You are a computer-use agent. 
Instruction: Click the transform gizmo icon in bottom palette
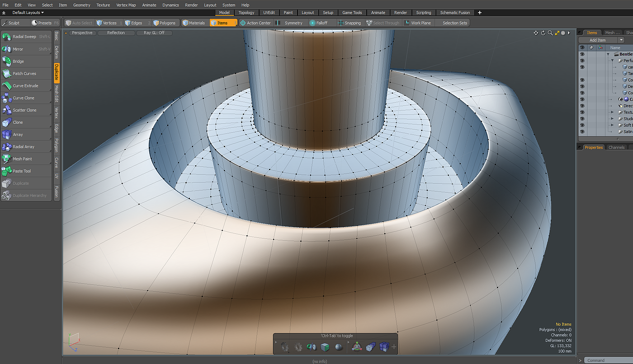point(357,347)
